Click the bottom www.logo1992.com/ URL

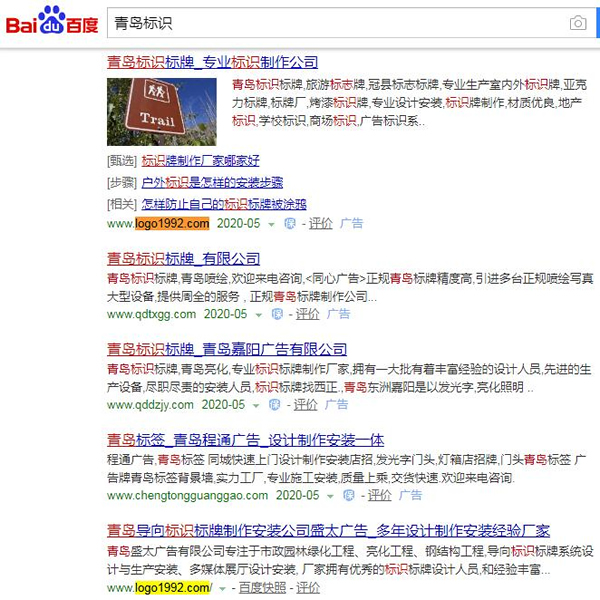[160, 587]
